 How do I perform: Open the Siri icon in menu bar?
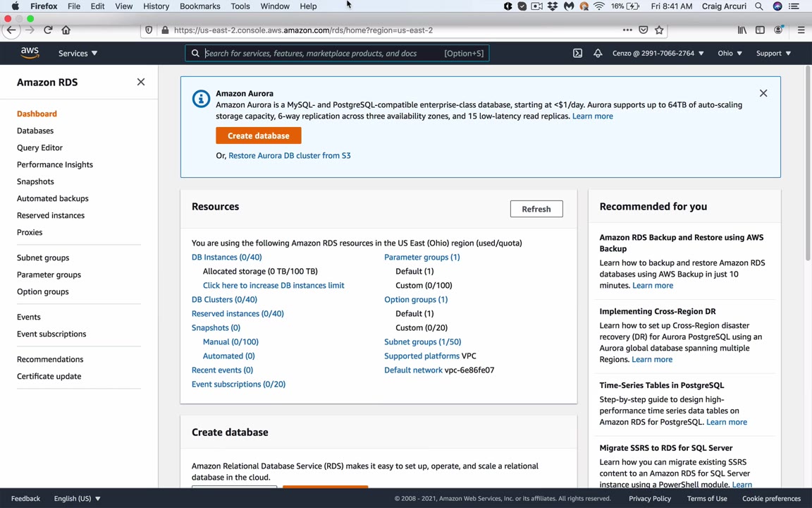(777, 6)
